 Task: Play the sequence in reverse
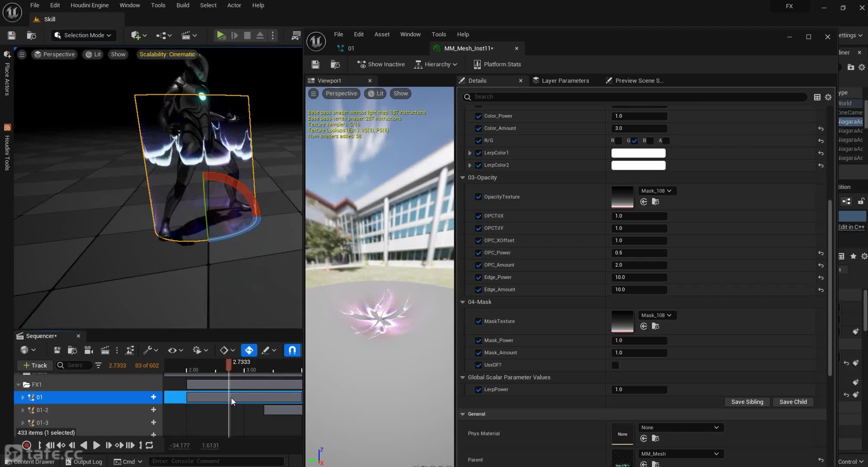click(84, 445)
